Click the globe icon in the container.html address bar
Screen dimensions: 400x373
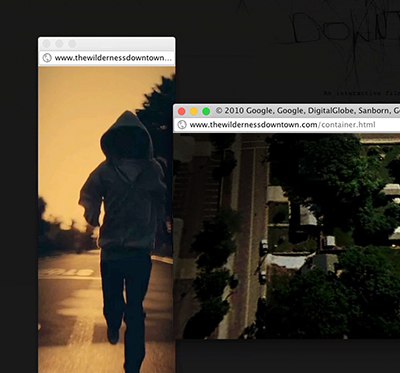pyautogui.click(x=182, y=125)
